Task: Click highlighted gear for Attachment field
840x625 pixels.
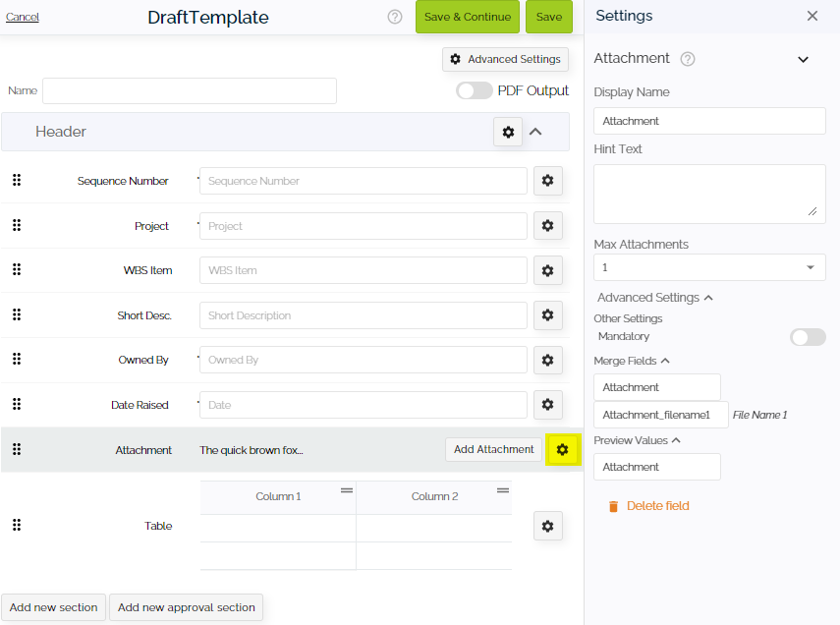Action: [x=563, y=450]
